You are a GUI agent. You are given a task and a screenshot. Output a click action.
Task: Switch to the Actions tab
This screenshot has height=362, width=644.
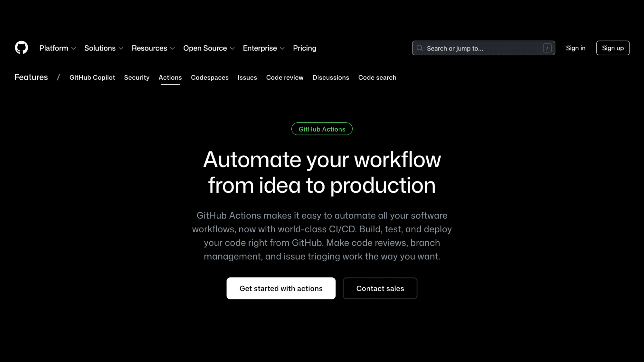click(170, 78)
